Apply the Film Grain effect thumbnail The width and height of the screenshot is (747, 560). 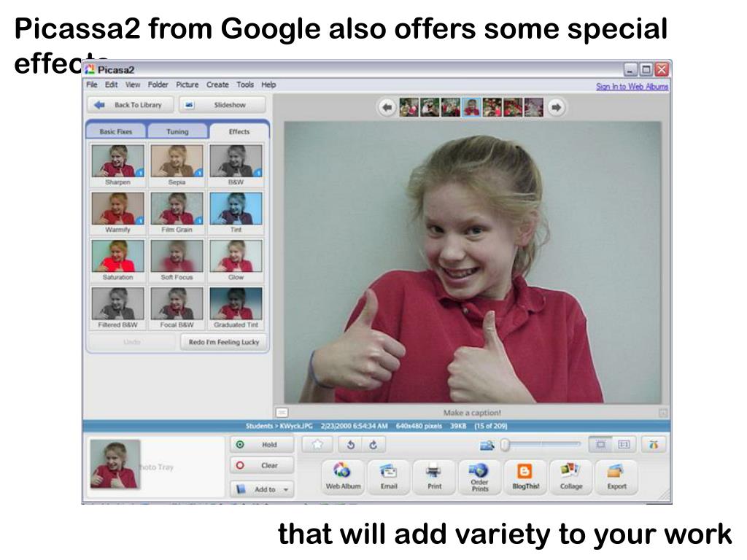[x=177, y=208]
